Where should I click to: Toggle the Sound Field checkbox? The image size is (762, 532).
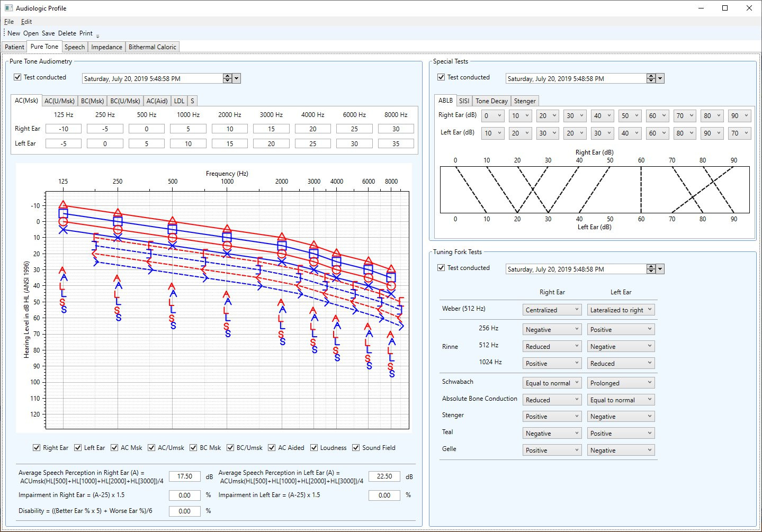coord(356,448)
